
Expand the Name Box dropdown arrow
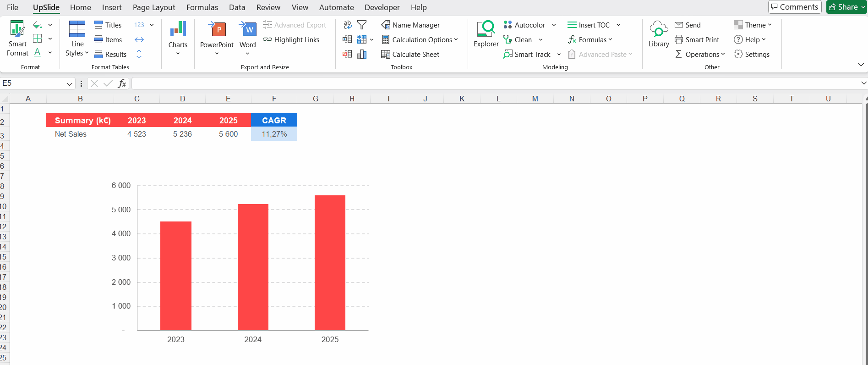pos(69,83)
